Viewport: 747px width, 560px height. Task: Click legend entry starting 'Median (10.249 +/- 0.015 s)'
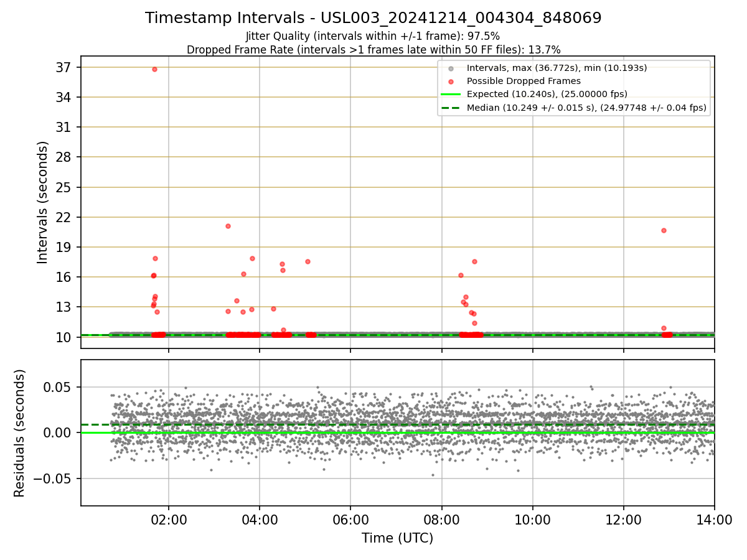pos(586,108)
